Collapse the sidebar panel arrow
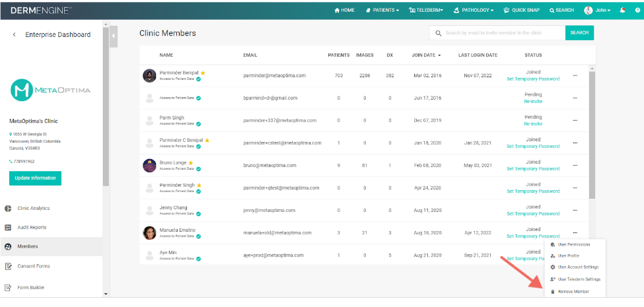 click(x=114, y=37)
